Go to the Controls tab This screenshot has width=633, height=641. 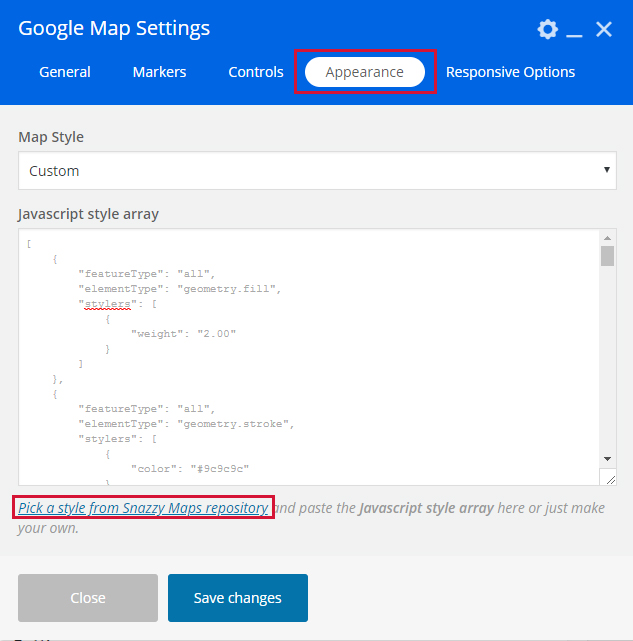(x=256, y=72)
